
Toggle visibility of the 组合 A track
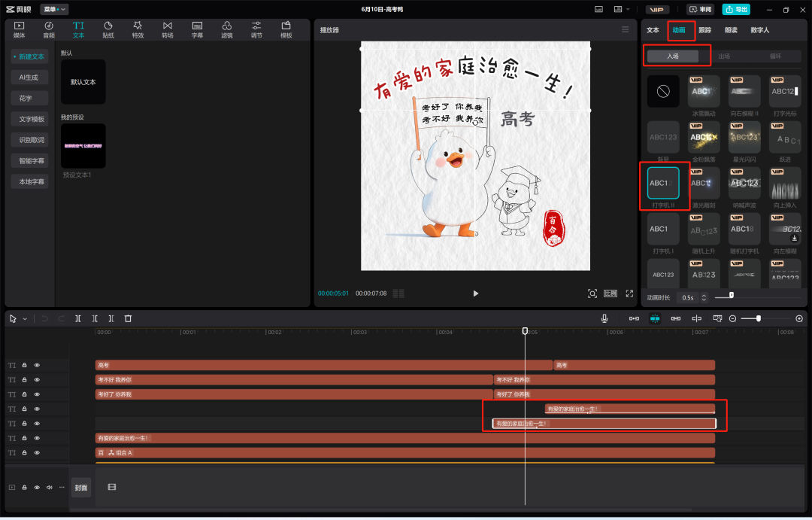[x=37, y=453]
